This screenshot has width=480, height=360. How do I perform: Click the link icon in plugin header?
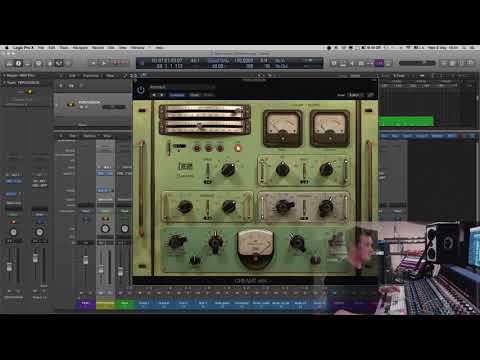[370, 95]
